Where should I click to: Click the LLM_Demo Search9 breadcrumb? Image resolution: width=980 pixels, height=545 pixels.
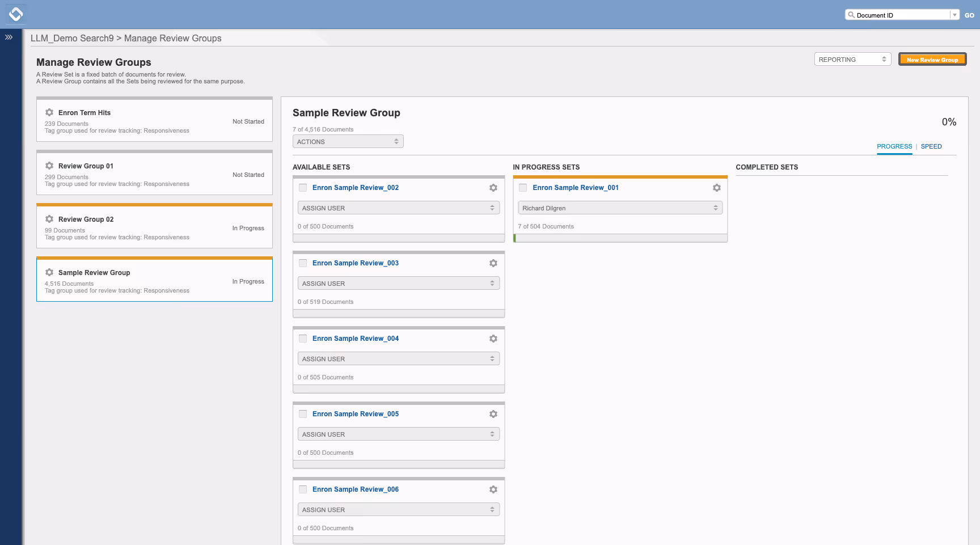point(72,38)
